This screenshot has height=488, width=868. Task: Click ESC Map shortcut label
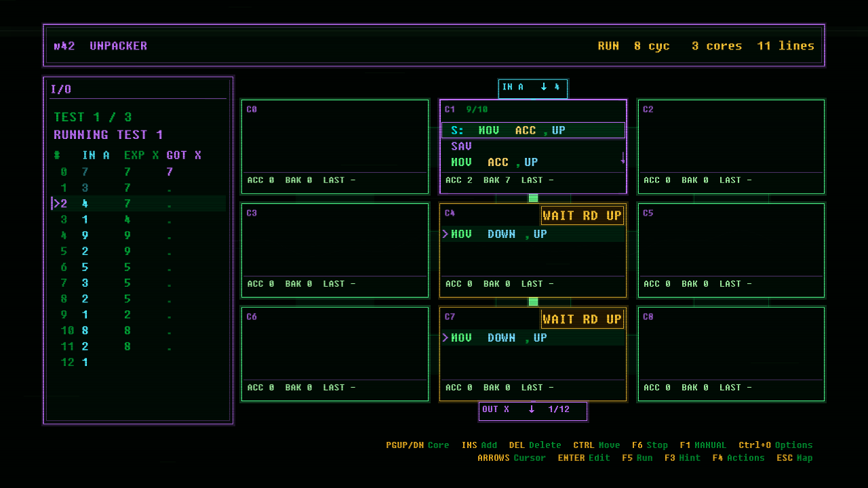coord(795,458)
